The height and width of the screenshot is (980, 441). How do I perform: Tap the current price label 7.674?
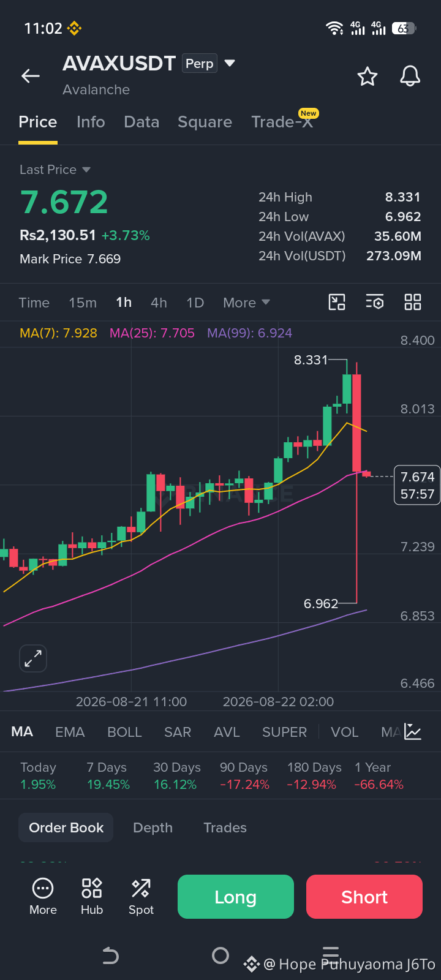417,485
